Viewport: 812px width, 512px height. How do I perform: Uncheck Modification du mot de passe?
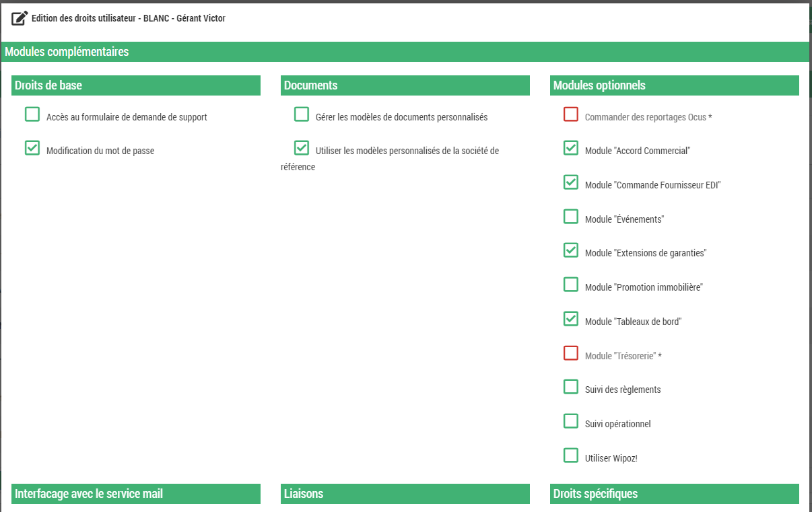tap(32, 148)
